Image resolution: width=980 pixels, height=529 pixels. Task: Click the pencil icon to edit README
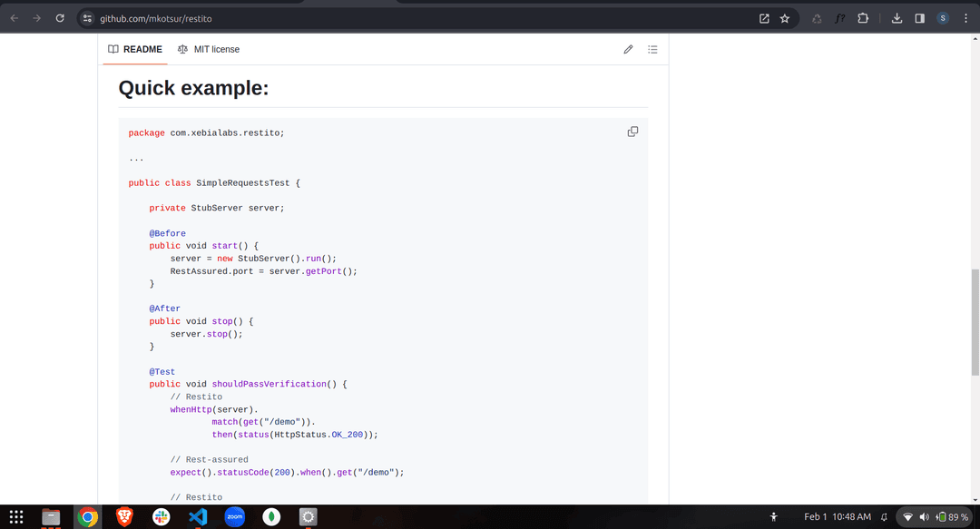click(628, 49)
